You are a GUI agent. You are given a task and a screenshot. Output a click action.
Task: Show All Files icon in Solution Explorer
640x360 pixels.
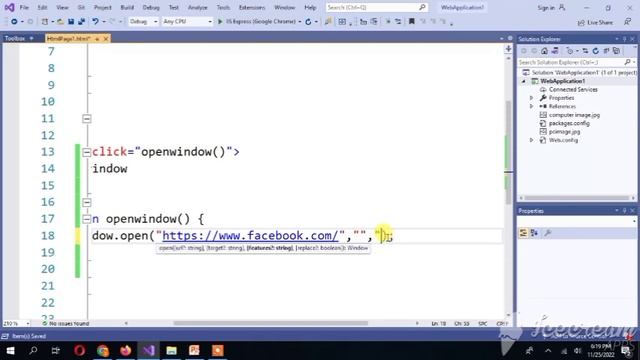click(617, 51)
